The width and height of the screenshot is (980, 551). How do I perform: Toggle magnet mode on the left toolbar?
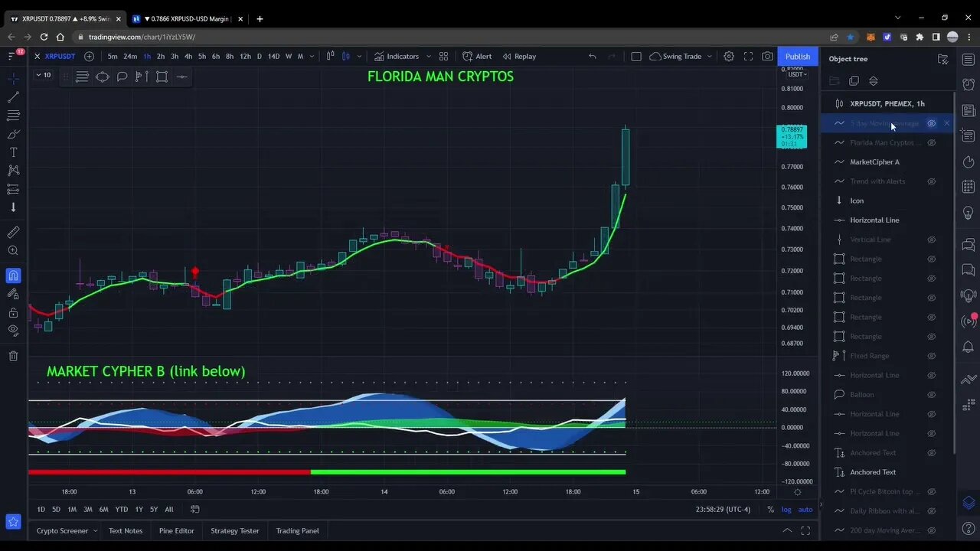13,275
